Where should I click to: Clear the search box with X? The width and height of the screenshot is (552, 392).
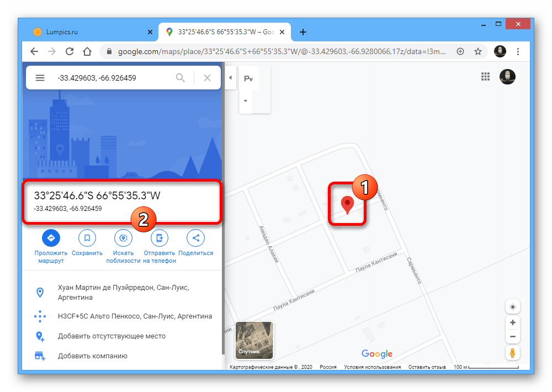tap(207, 78)
